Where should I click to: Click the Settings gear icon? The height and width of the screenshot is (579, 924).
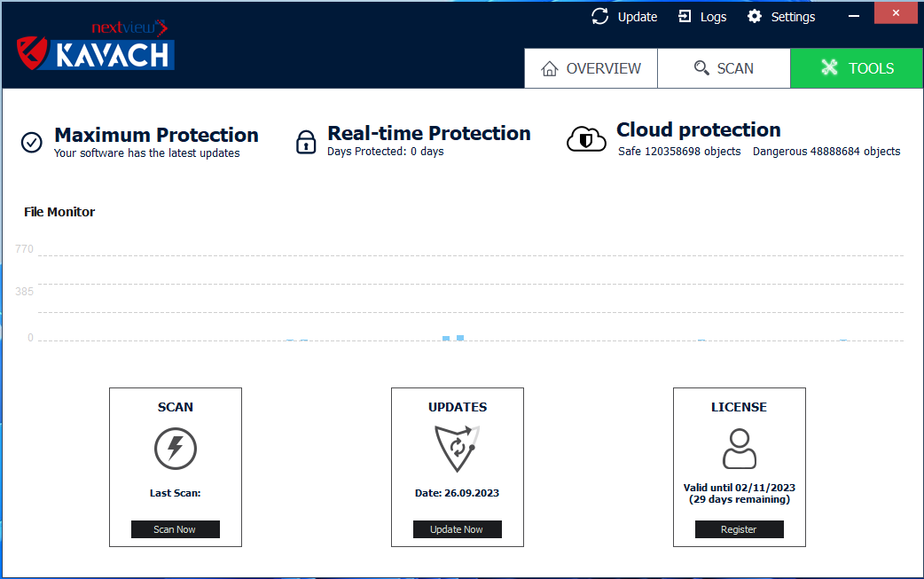tap(755, 17)
